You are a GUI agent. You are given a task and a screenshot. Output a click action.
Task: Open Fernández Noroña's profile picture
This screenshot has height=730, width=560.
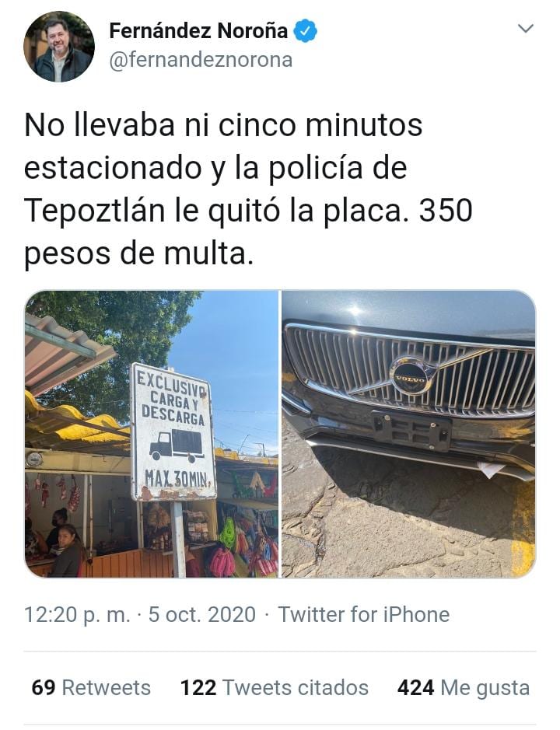coord(59,47)
